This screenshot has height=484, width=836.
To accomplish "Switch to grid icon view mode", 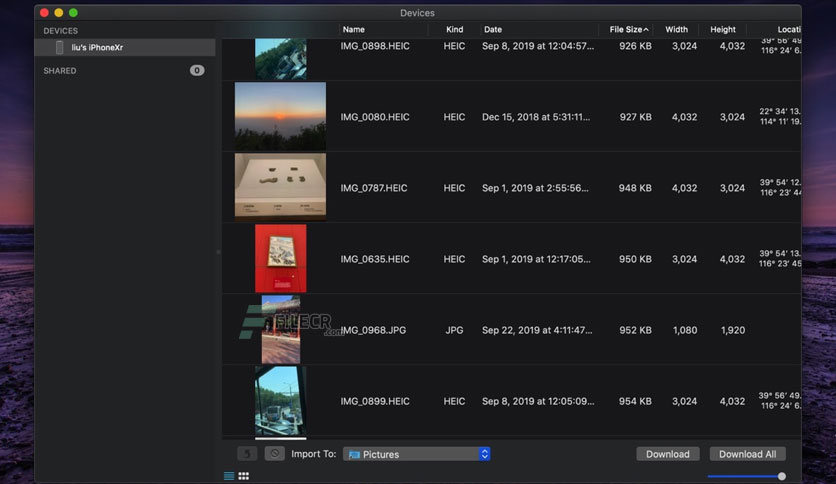I will [244, 476].
